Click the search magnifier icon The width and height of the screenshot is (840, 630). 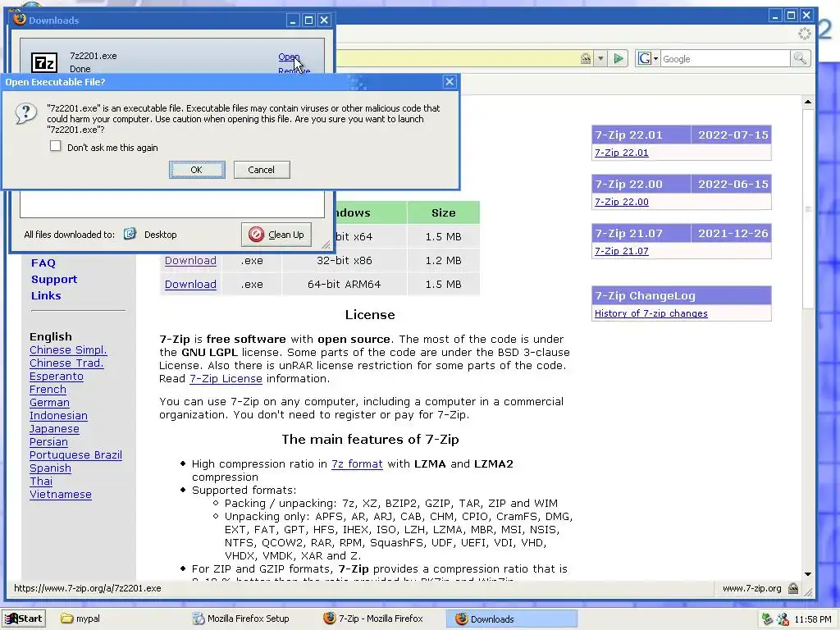[x=800, y=58]
